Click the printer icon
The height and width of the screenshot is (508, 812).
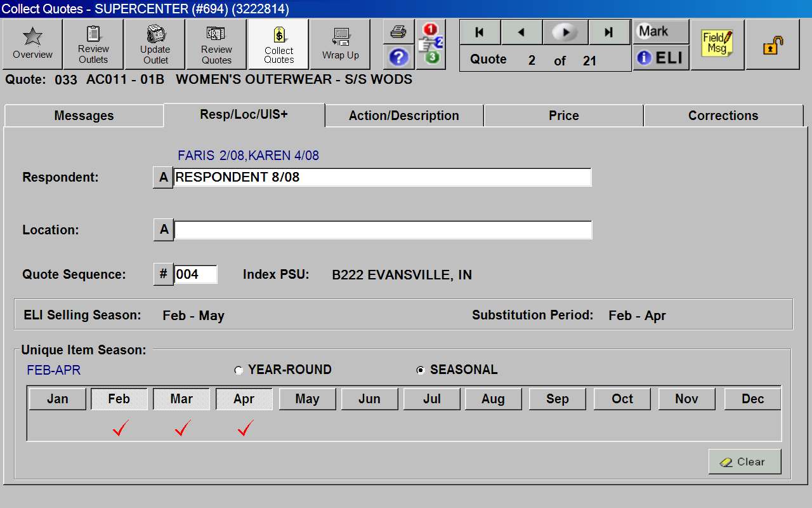[398, 31]
